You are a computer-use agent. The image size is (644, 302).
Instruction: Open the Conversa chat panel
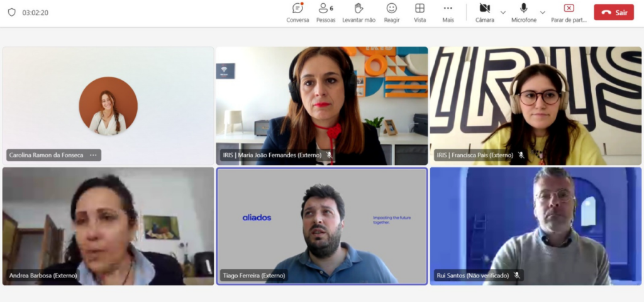coord(297,12)
